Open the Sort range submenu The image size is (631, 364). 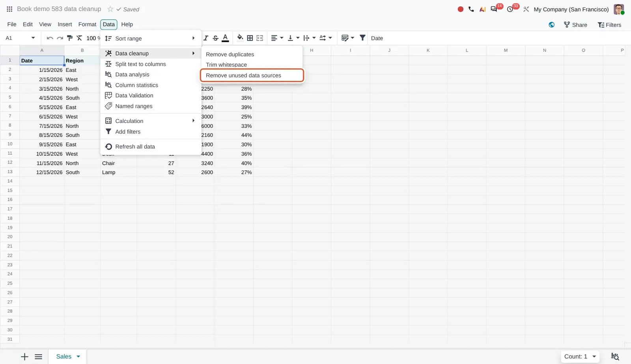(x=151, y=38)
